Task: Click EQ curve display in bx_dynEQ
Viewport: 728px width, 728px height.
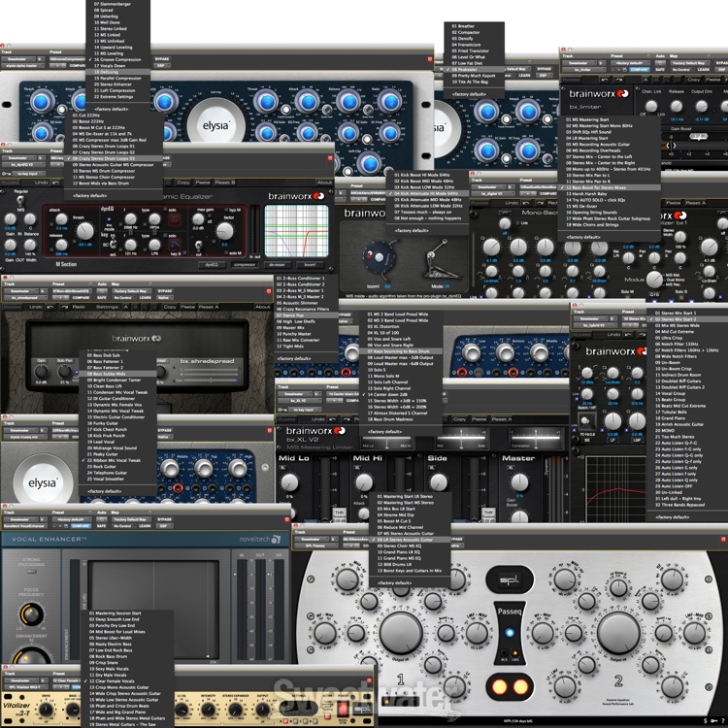Action: (x=296, y=231)
